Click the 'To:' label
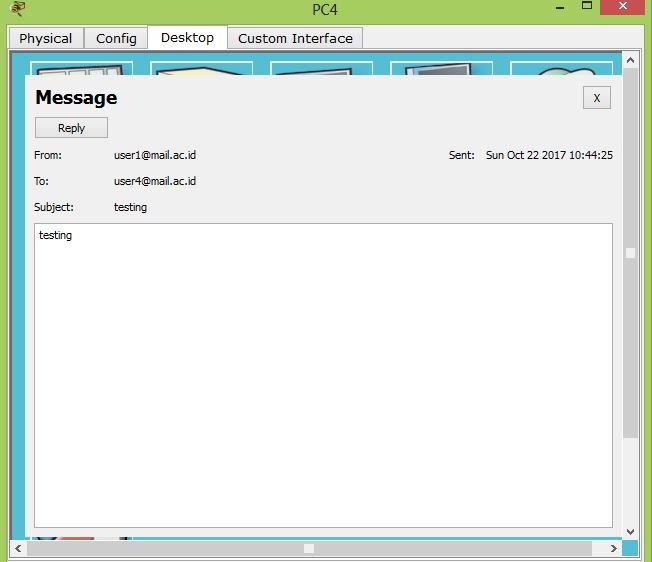Screen dimensions: 652x562 [x=41, y=181]
